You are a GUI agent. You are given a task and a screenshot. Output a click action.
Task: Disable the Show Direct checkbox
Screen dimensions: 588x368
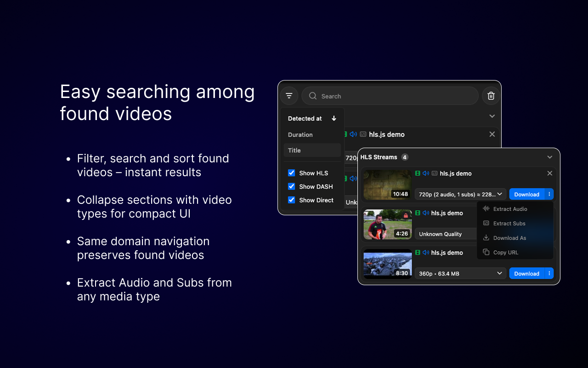[x=292, y=200]
